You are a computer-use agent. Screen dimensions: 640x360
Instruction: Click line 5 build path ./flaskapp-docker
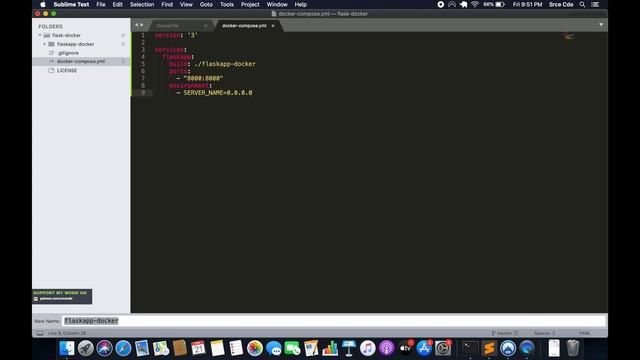click(225, 64)
